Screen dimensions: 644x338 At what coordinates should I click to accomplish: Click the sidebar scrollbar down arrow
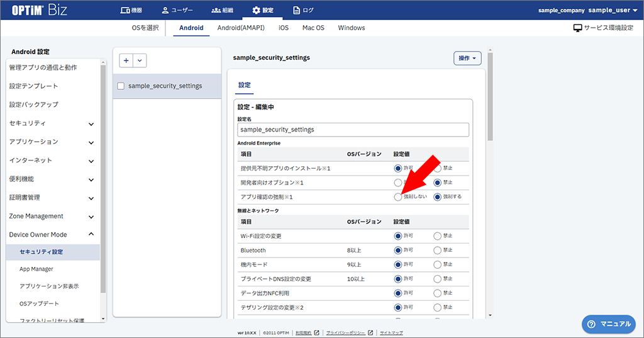tap(103, 318)
